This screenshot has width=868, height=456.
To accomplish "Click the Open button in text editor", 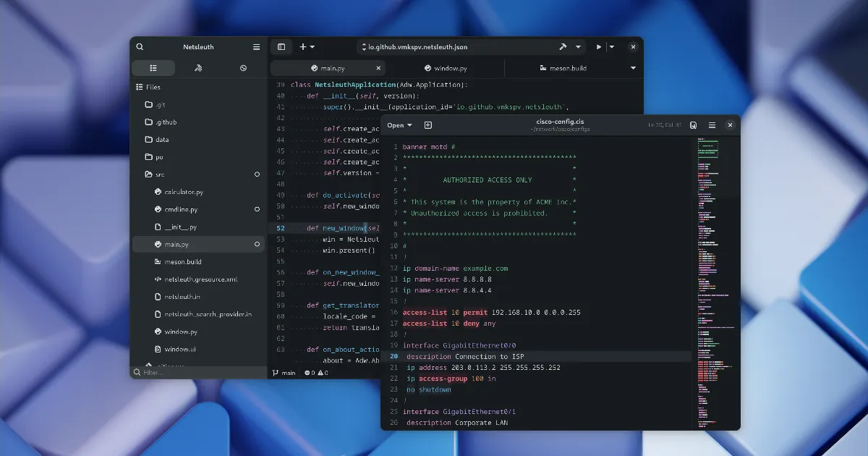I will 399,125.
